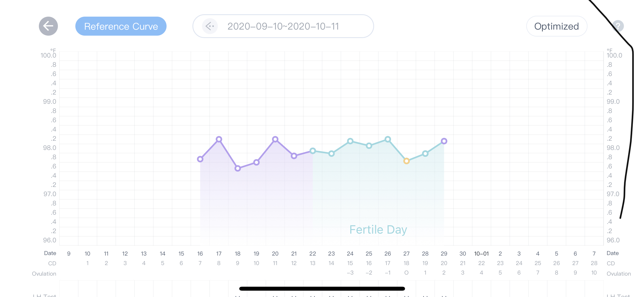Click the teal data point for date 28
Image resolution: width=644 pixels, height=297 pixels.
(425, 154)
